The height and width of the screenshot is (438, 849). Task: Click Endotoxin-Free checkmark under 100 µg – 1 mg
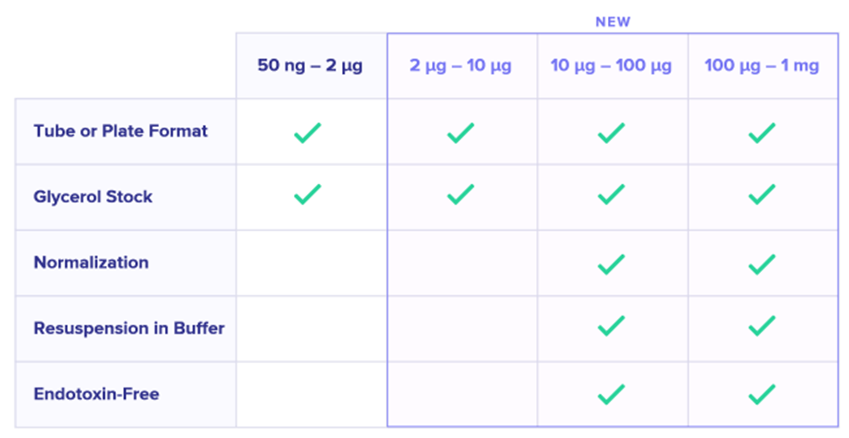pyautogui.click(x=762, y=394)
